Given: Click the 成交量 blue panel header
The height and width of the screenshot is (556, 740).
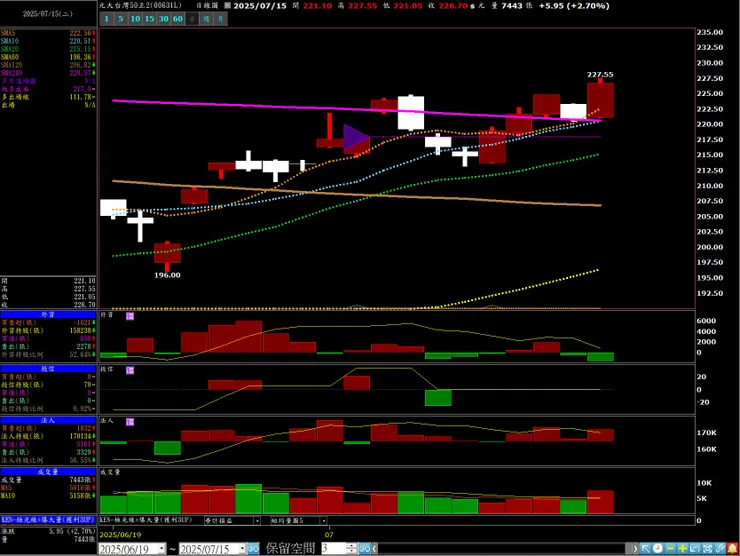Looking at the screenshot, I should pyautogui.click(x=48, y=472).
